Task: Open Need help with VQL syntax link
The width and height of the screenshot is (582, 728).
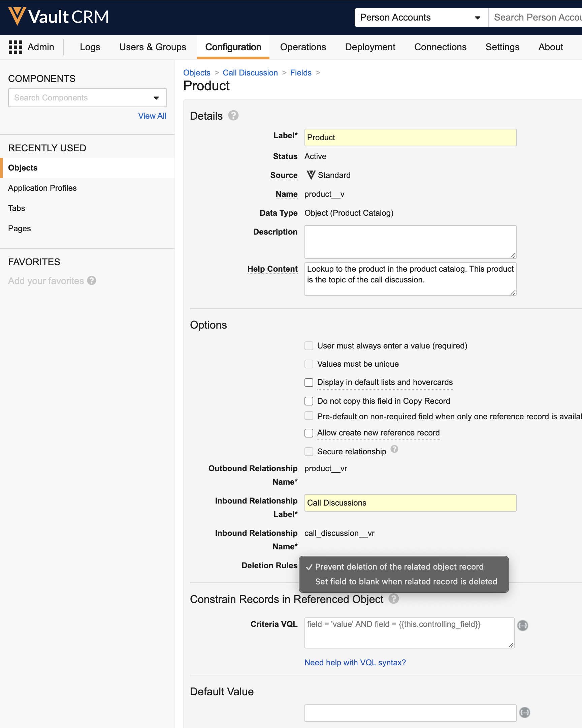Action: [355, 663]
